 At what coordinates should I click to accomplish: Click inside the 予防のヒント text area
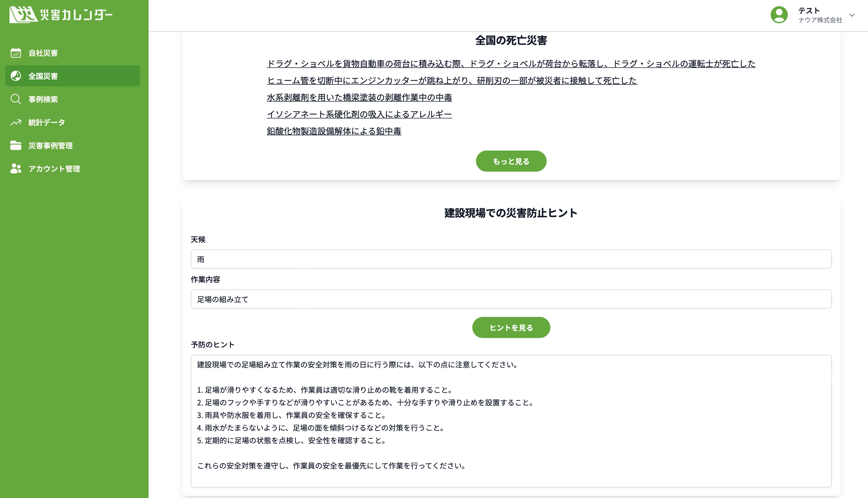pos(511,421)
